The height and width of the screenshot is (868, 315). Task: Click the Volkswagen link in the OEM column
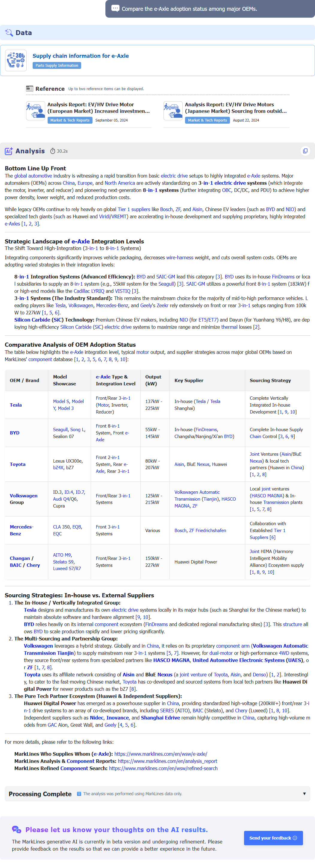pyautogui.click(x=24, y=496)
